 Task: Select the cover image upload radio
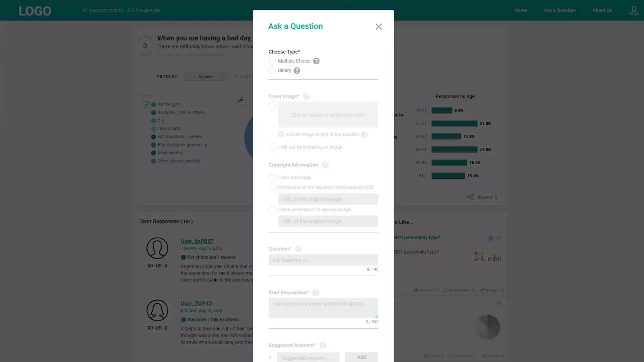[x=272, y=106]
